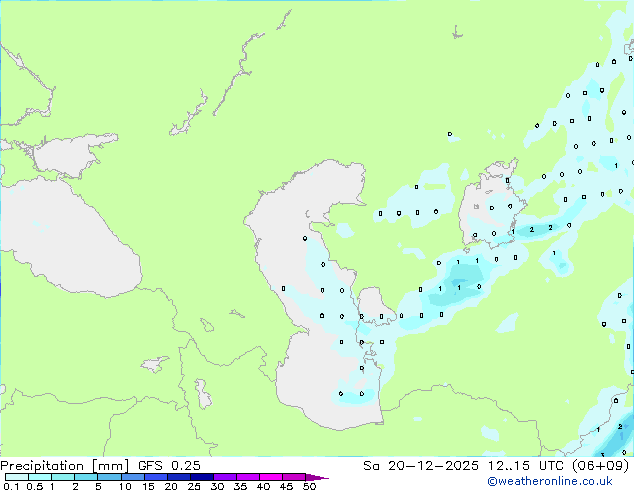Screen dimensions: 634x490
Task: Click the "(06+09)" forecast offset text
Action: tap(601, 466)
